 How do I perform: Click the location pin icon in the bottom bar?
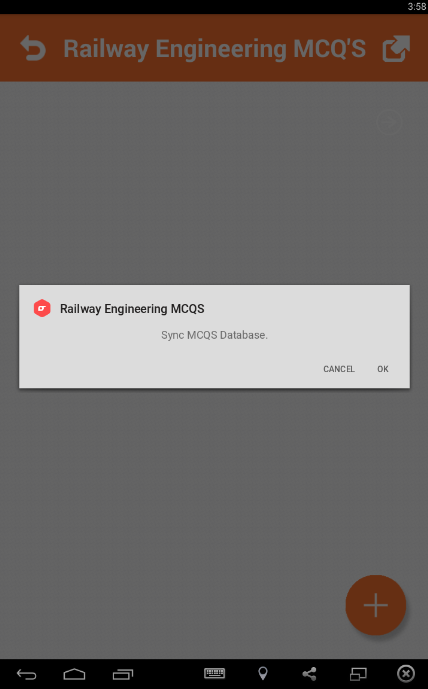pyautogui.click(x=263, y=673)
